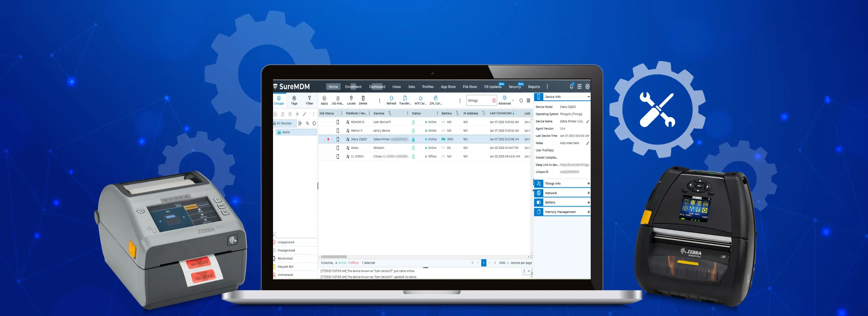Open the settings gear in header
Viewport: 868px width, 316px height.
coord(587,87)
